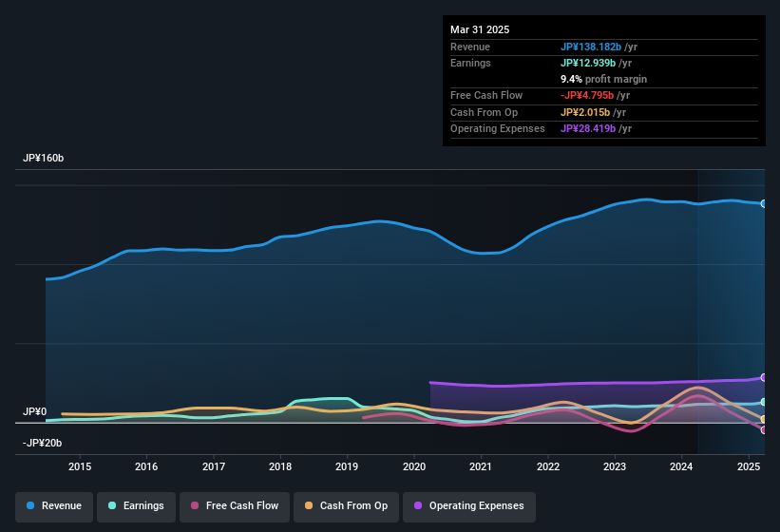Click the 2015 x-axis label
The image size is (780, 532).
click(x=80, y=466)
